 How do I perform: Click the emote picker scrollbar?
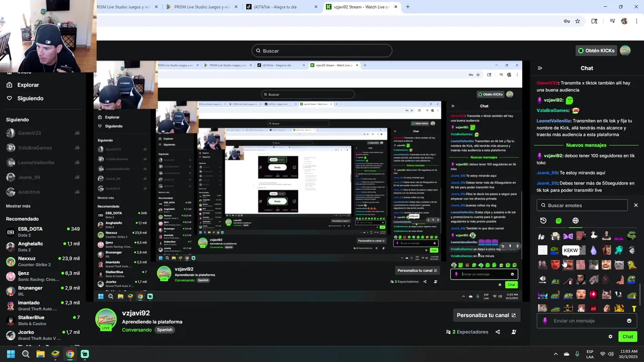(x=640, y=295)
